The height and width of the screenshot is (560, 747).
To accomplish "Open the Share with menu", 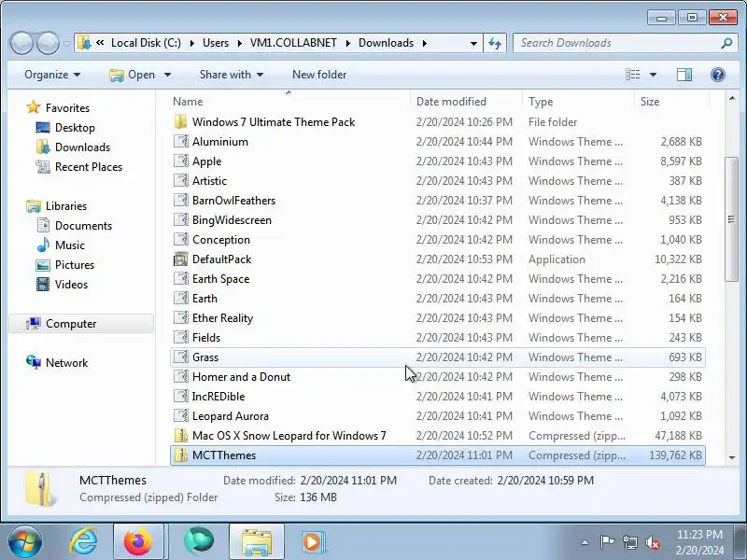I will tap(232, 75).
